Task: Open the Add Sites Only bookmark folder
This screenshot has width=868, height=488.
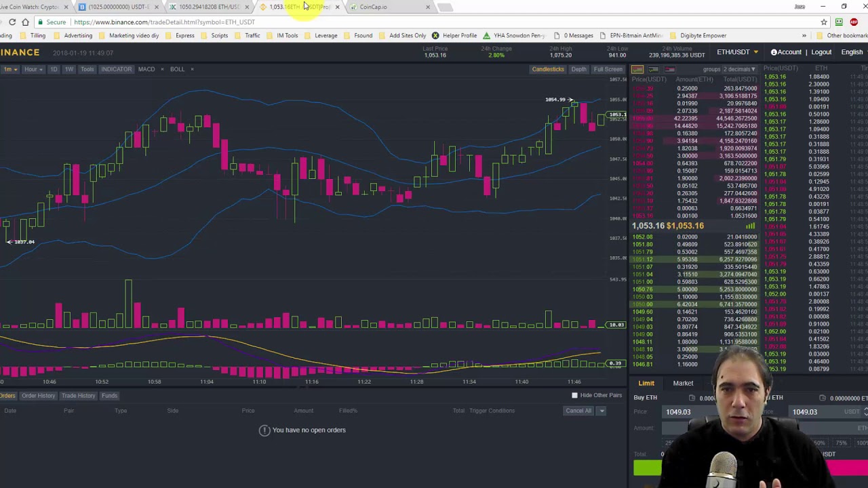Action: click(402, 35)
